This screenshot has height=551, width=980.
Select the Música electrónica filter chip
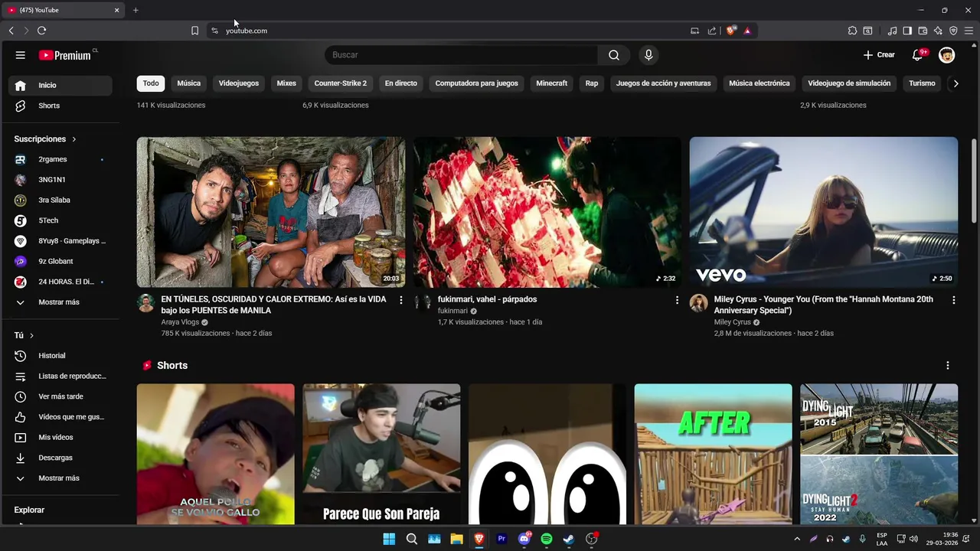click(759, 83)
